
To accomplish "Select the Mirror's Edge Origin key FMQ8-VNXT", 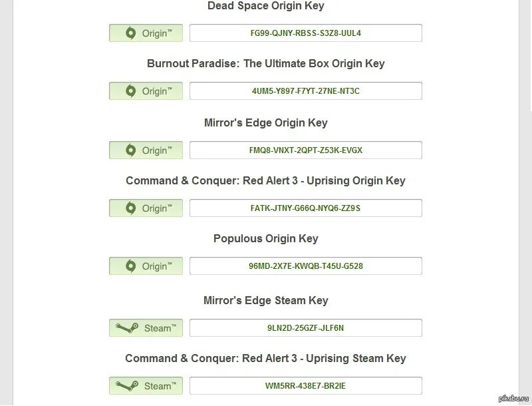I will click(x=306, y=150).
